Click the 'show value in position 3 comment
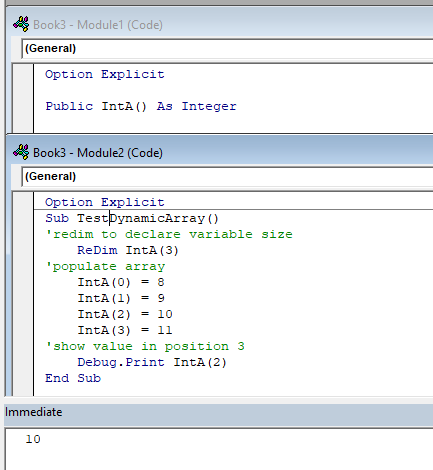This screenshot has width=433, height=470. tap(145, 346)
